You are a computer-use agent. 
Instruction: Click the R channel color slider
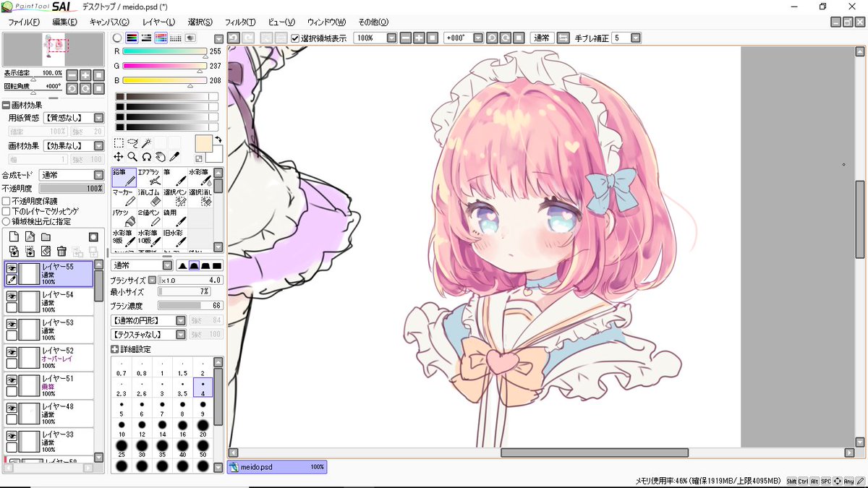pos(164,52)
